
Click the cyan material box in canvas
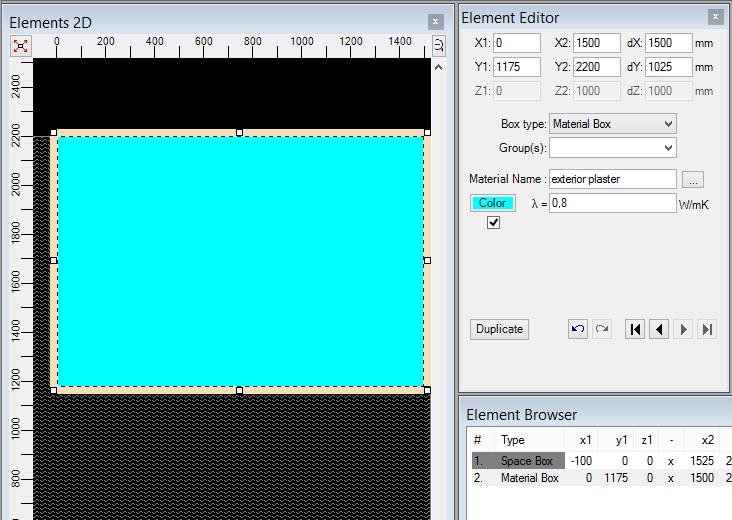(x=240, y=261)
